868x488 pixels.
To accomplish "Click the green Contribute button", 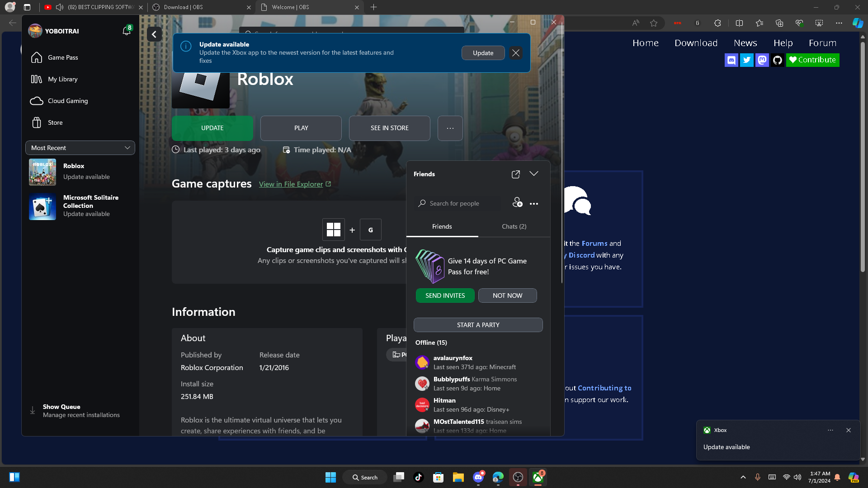I will (x=813, y=60).
